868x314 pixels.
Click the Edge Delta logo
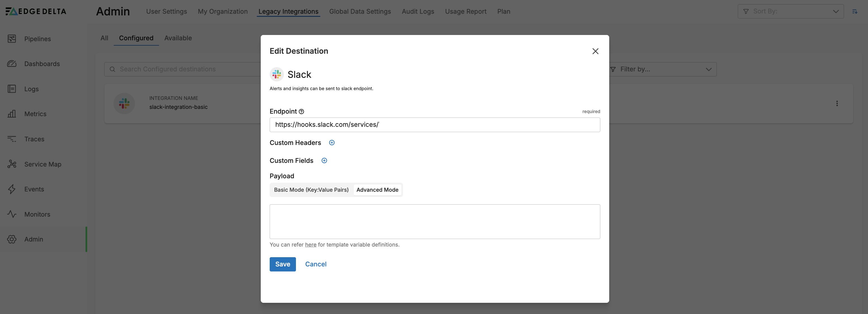coord(36,11)
